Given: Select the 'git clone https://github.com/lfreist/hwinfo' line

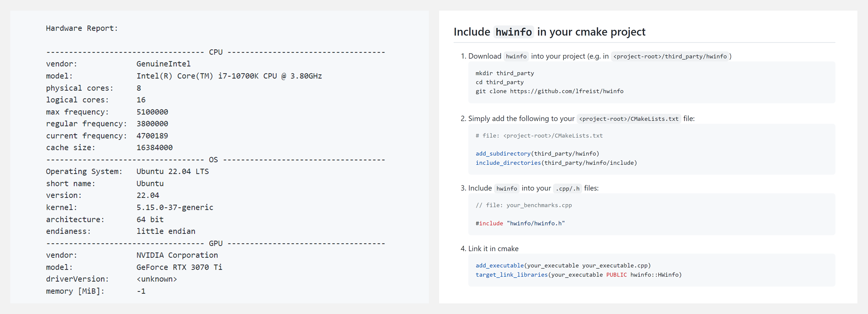Looking at the screenshot, I should pos(549,91).
